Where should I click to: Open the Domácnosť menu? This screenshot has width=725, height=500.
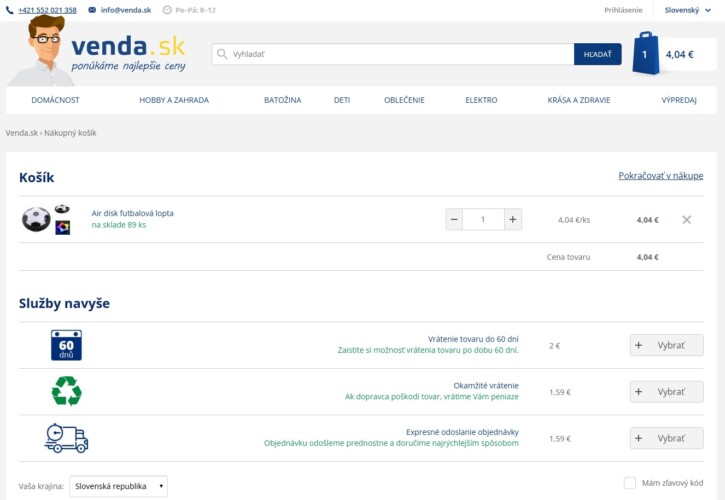(55, 100)
